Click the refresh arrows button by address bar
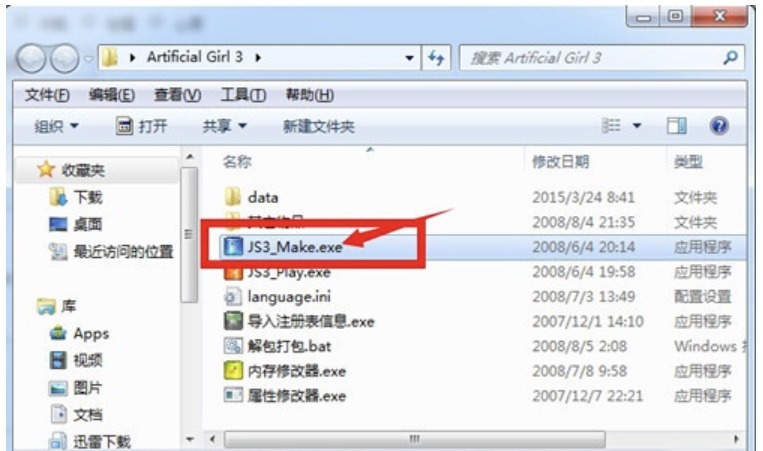Screen dimensions: 763x451 pos(436,58)
